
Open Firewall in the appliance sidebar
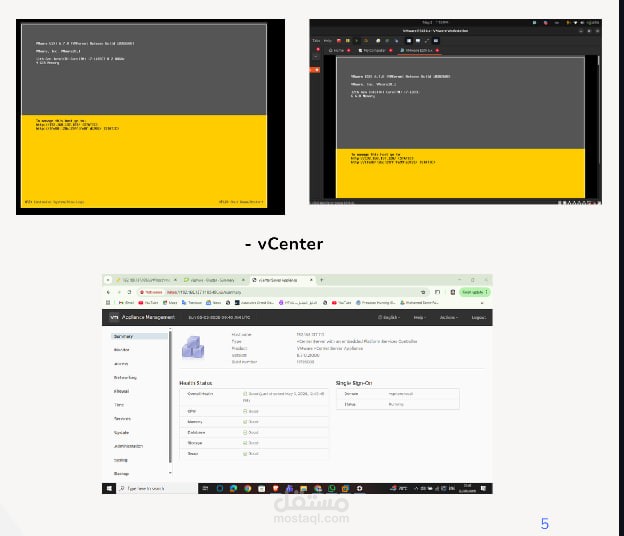[x=121, y=391]
